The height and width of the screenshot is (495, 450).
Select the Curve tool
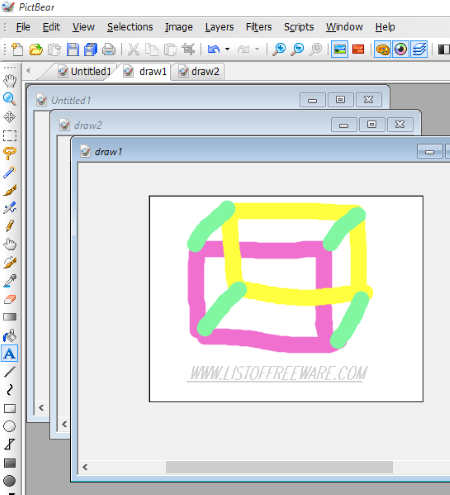(x=9, y=389)
